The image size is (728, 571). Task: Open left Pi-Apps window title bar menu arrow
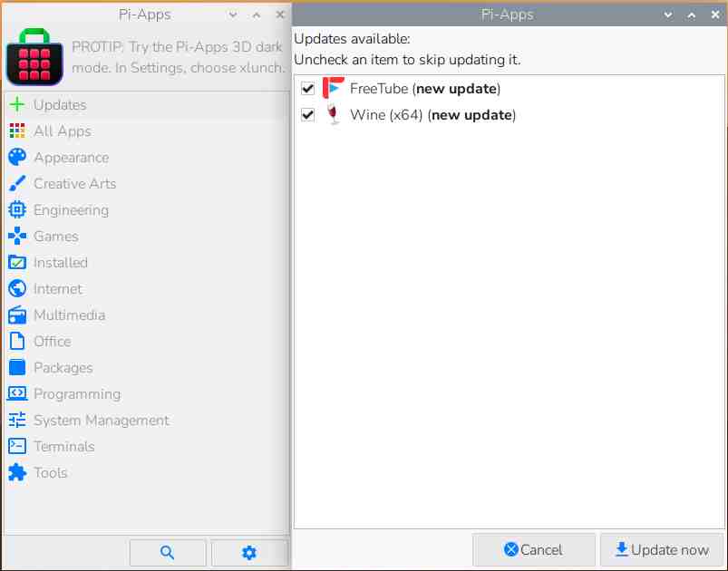tap(233, 15)
